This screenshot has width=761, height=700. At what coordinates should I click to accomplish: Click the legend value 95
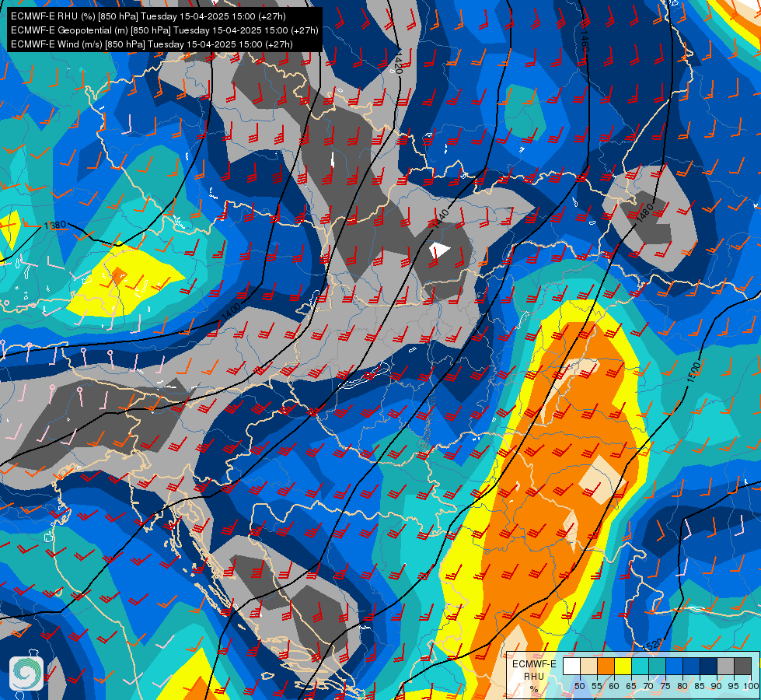point(734,686)
